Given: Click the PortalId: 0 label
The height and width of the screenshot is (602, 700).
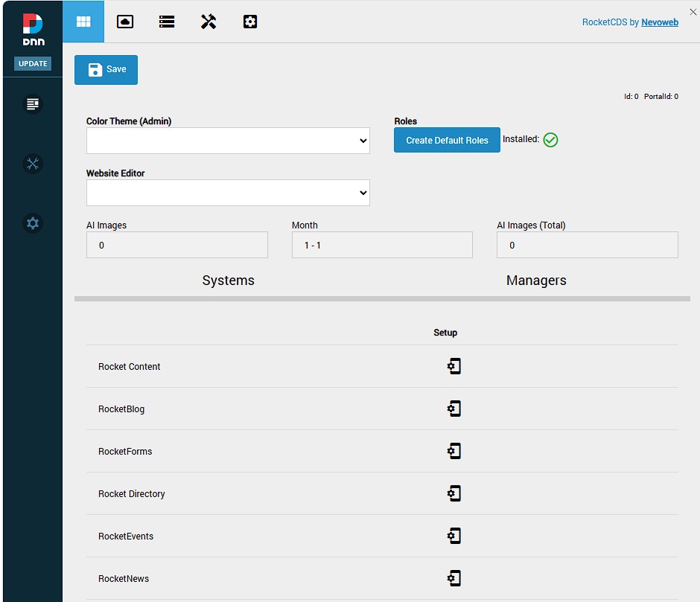Looking at the screenshot, I should 661,97.
